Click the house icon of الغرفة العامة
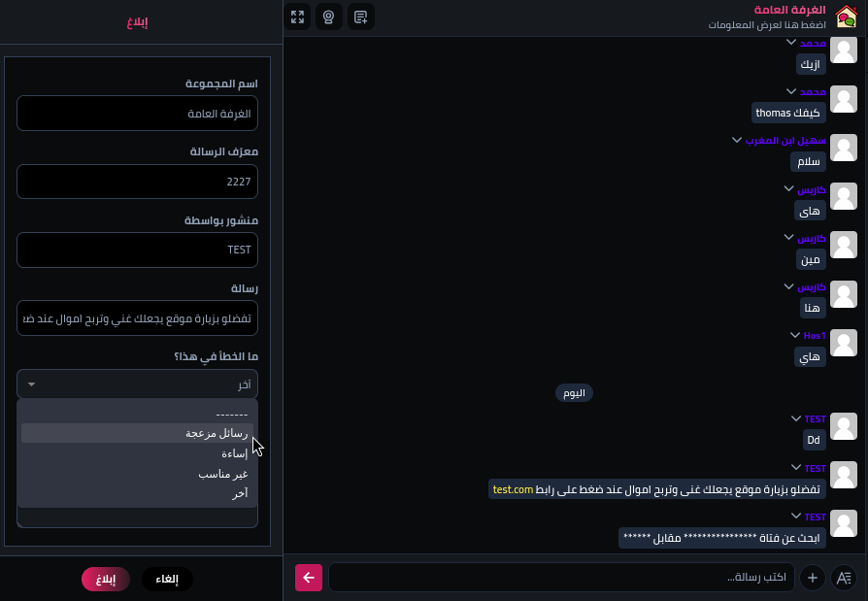The image size is (868, 601). point(846,17)
